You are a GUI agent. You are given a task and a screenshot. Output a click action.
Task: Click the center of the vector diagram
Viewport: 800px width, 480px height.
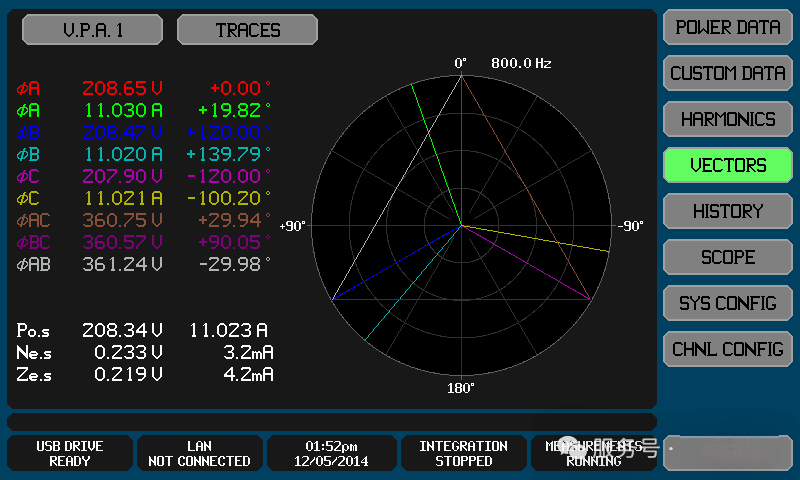461,225
